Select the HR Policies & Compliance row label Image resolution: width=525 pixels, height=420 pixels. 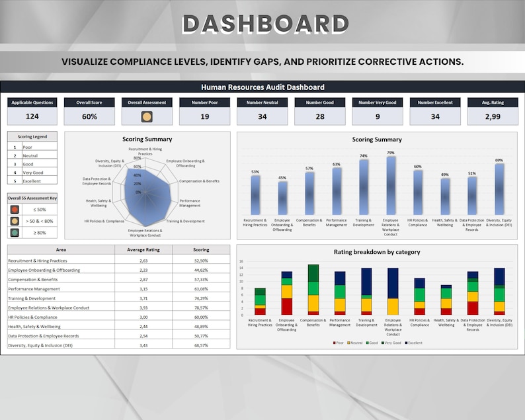[32, 317]
